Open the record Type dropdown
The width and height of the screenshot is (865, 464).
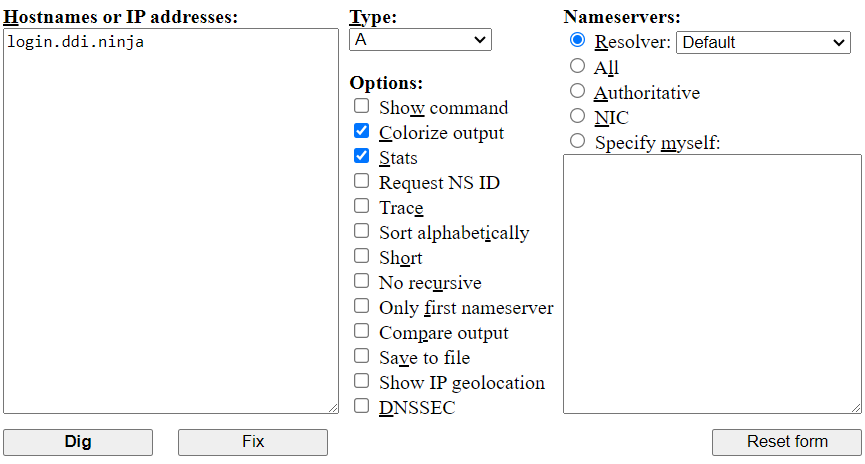[420, 40]
